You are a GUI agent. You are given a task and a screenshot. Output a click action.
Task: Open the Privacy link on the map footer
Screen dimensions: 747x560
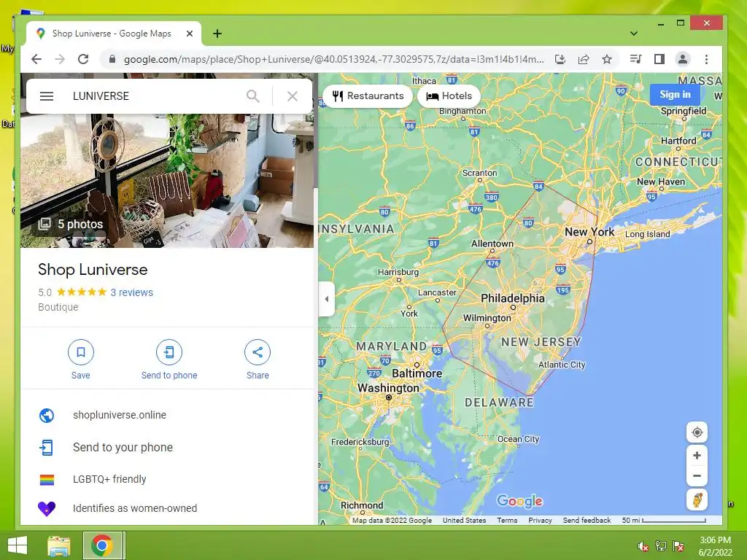540,521
